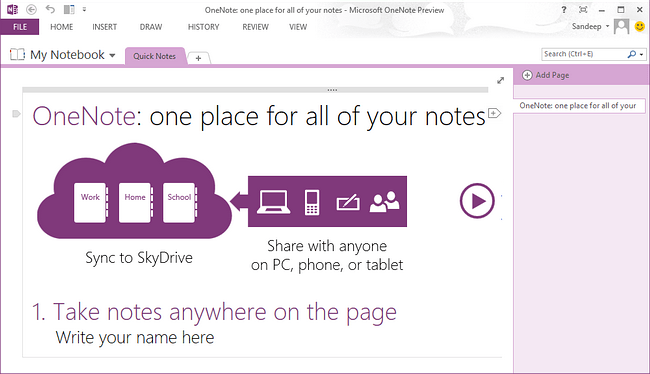
Task: Dock OneNote to desktop icon
Action: click(69, 9)
